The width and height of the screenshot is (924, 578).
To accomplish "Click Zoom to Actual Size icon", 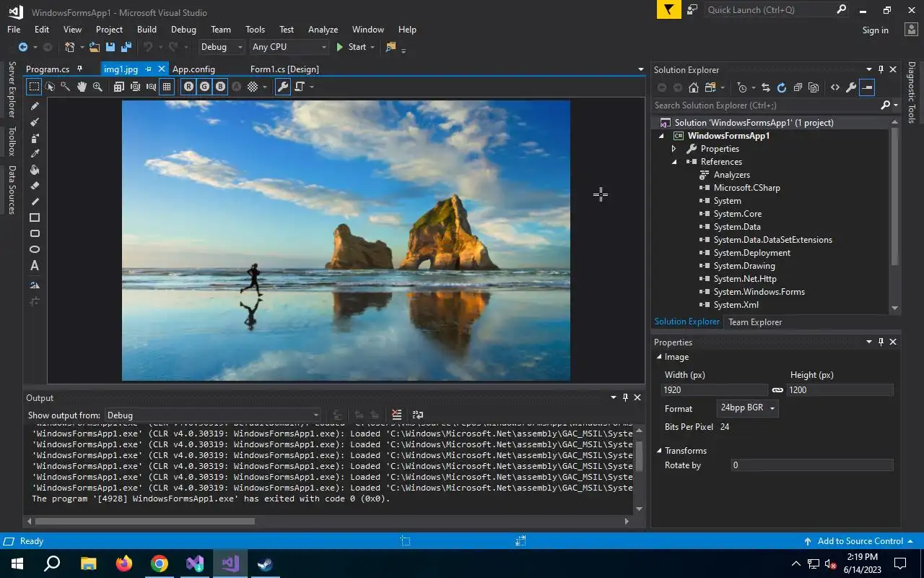I will [x=119, y=87].
